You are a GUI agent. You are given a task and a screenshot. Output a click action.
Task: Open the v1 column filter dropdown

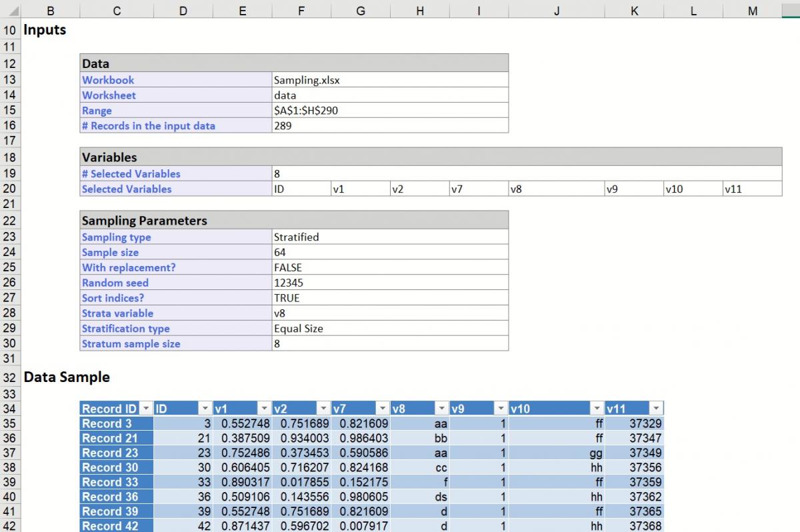265,408
